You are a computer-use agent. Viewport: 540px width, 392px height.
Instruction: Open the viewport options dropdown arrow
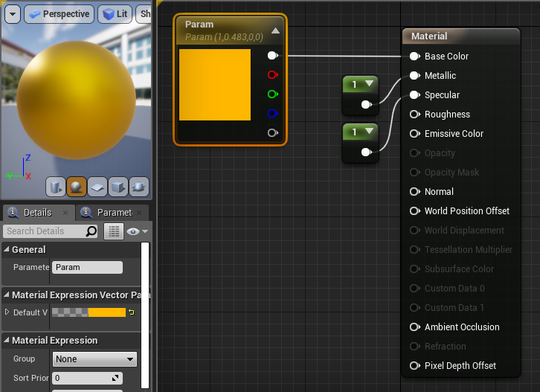click(x=13, y=14)
